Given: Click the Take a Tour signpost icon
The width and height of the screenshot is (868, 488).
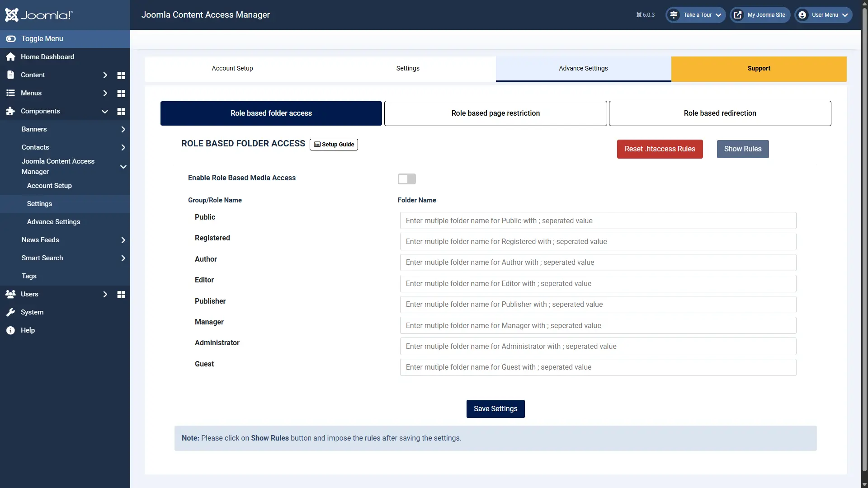Looking at the screenshot, I should [x=674, y=15].
